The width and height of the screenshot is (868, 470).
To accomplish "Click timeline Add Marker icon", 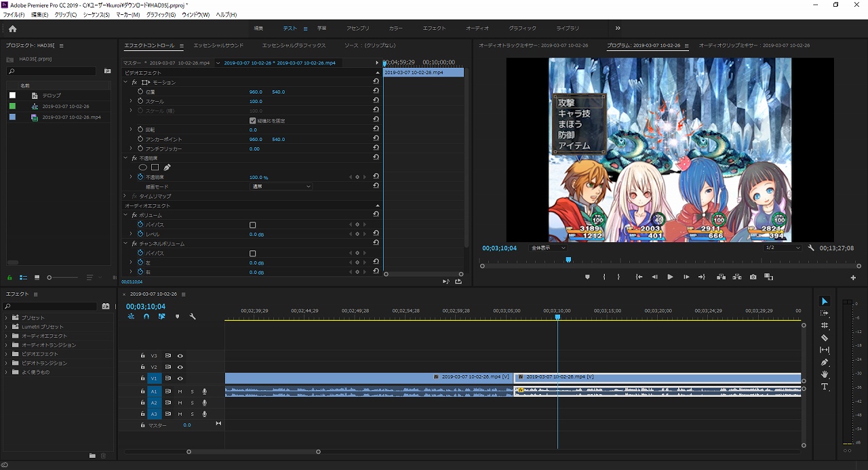I will point(178,316).
